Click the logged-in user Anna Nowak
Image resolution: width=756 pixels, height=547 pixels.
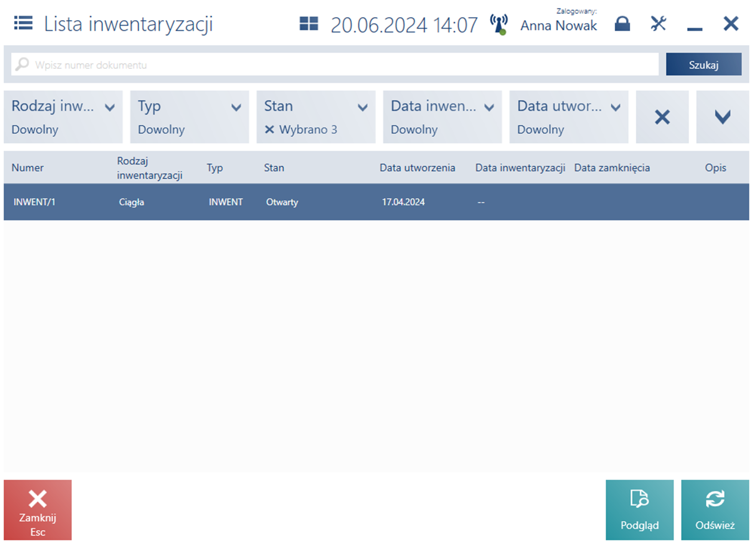pyautogui.click(x=558, y=25)
